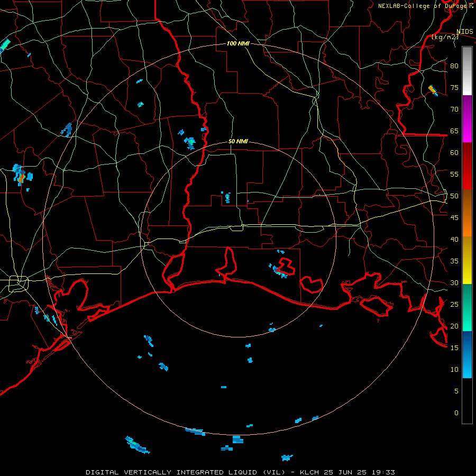Screen dimensions: 476x476
Task: Click the blue segment of the color bar
Action: click(x=467, y=354)
